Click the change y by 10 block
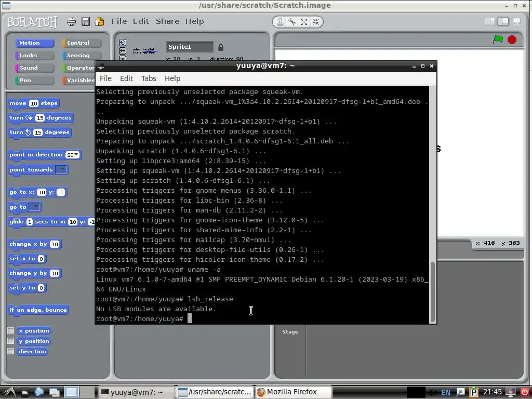This screenshot has height=399, width=532. (x=34, y=273)
